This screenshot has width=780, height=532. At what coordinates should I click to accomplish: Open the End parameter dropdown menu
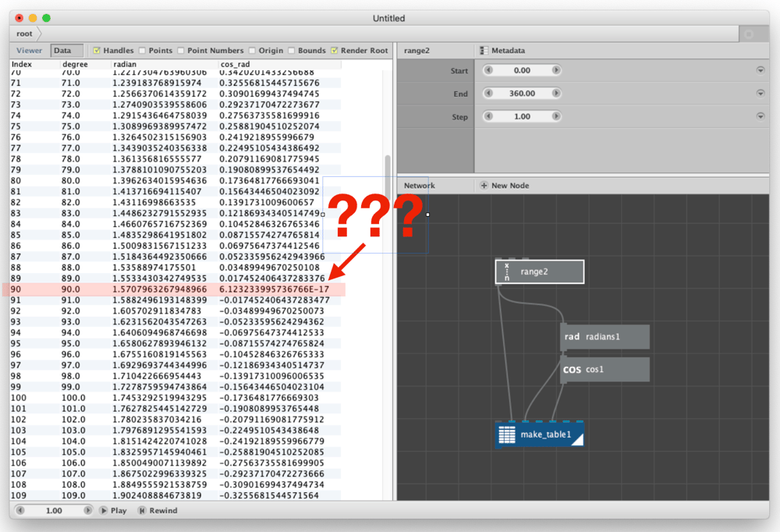click(x=760, y=93)
